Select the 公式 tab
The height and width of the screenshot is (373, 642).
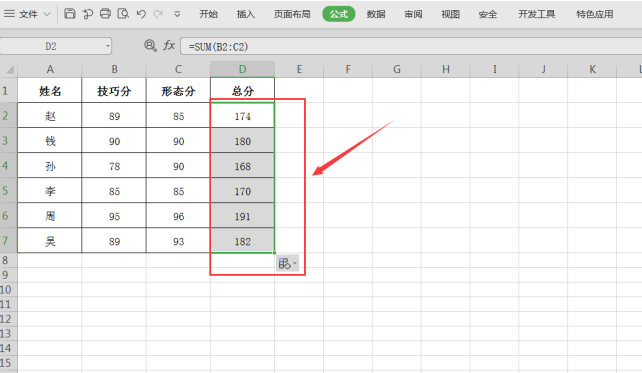[339, 14]
